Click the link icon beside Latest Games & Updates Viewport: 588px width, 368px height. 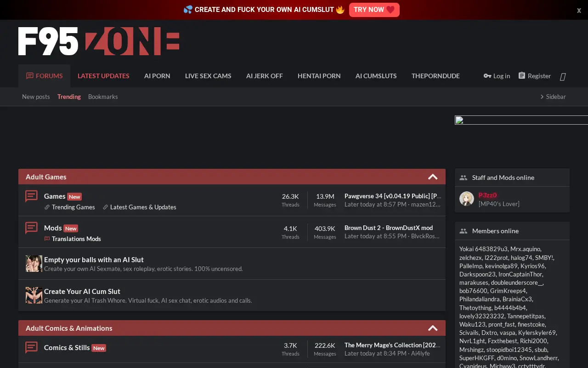105,207
